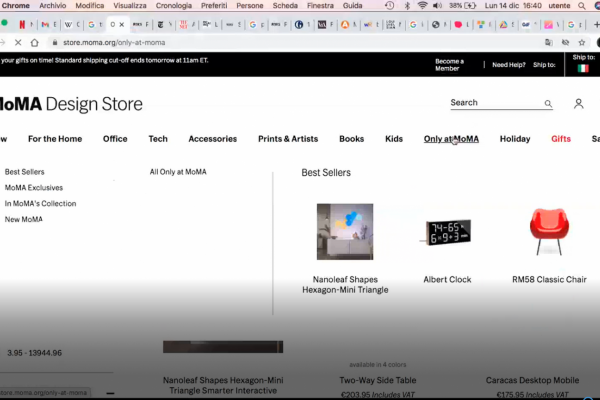Open the Netflix browser tab
The height and width of the screenshot is (400, 600).
click(x=22, y=24)
